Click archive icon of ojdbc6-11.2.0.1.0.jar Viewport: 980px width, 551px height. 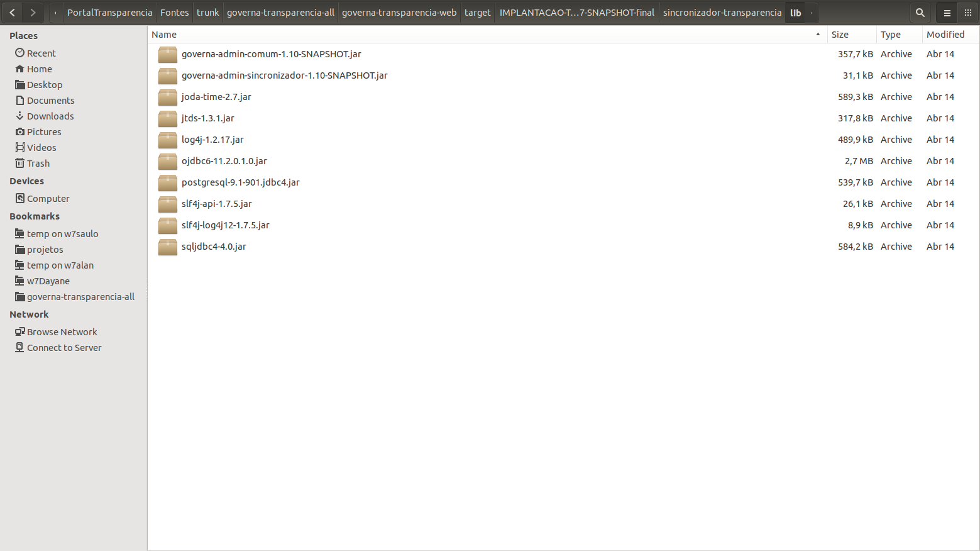[167, 162]
